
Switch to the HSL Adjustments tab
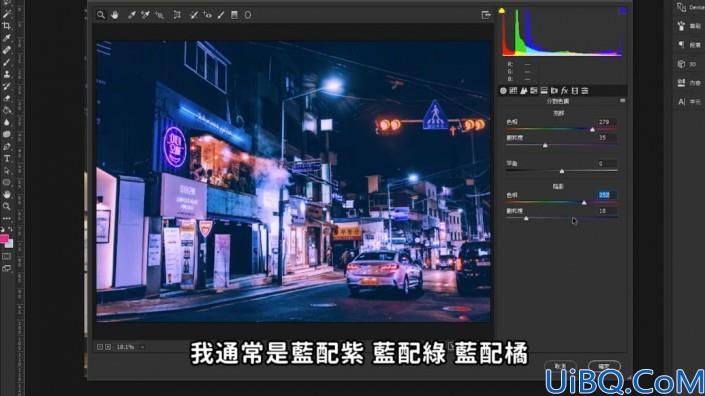tap(534, 90)
